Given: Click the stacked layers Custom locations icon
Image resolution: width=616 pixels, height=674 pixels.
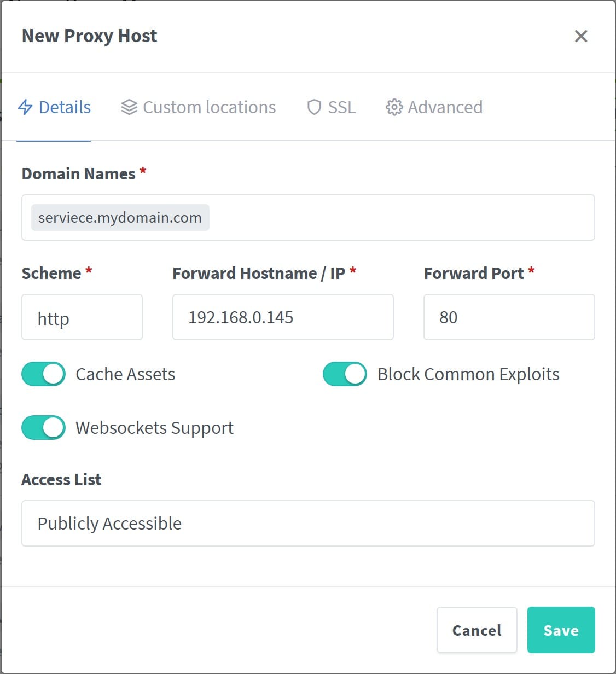Looking at the screenshot, I should point(129,107).
